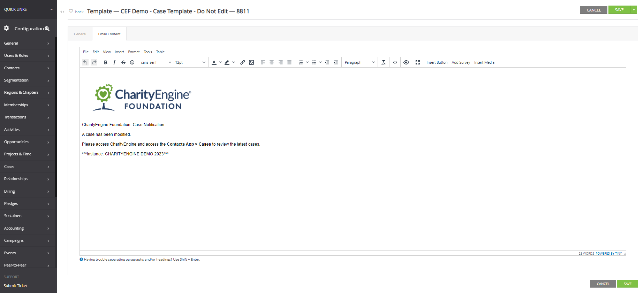Open the File menu in editor
Screen dimensions: 644x293
point(86,52)
